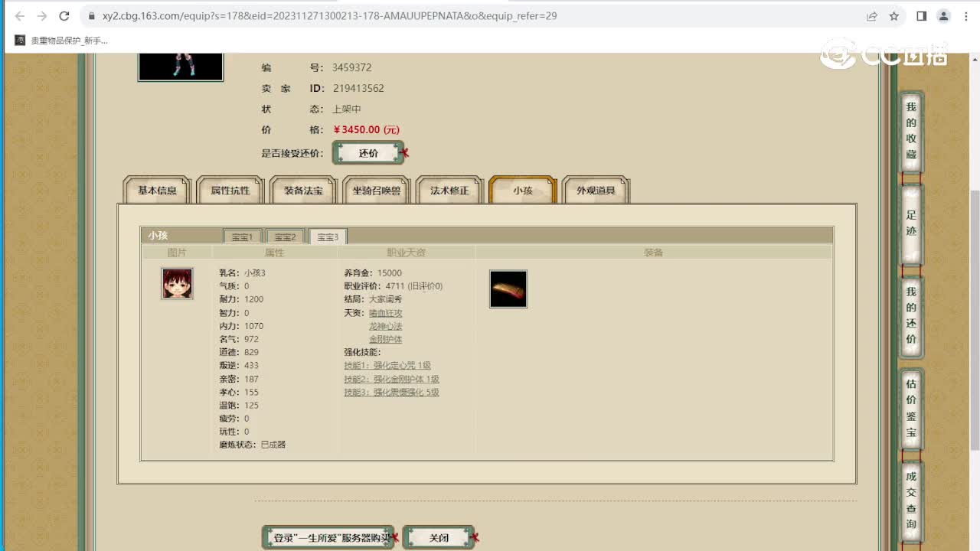This screenshot has width=980, height=551.
Task: Switch to the 属性抗性 tab
Action: [230, 191]
